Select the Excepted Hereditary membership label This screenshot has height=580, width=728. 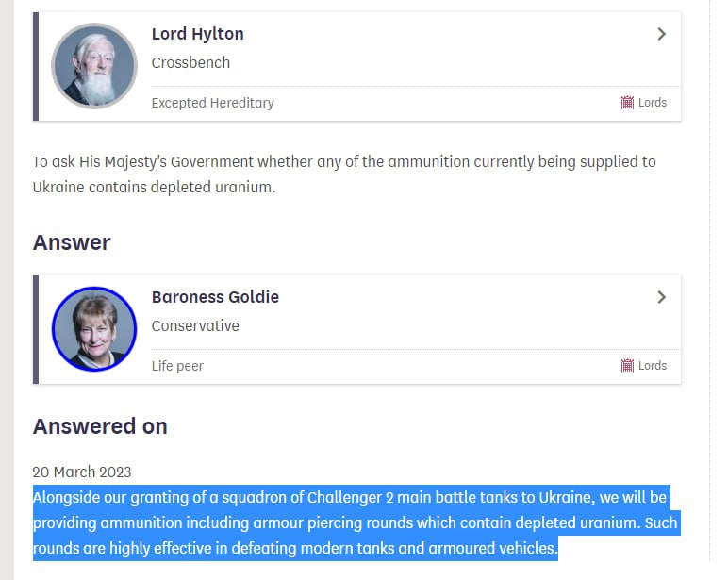pyautogui.click(x=212, y=103)
